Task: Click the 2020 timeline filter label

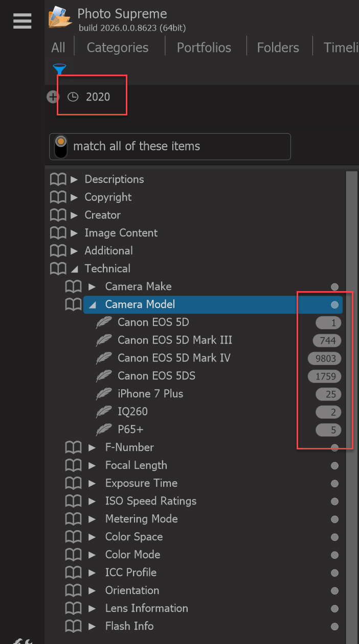Action: [x=98, y=97]
